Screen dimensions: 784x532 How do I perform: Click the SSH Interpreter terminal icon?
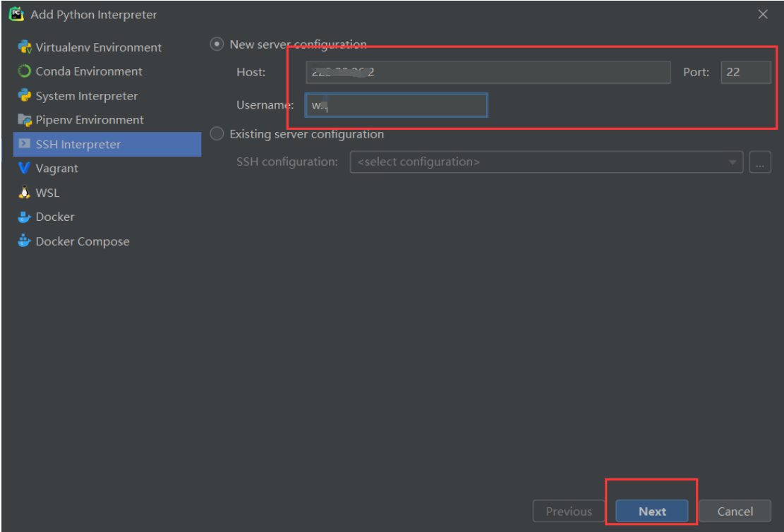point(25,144)
